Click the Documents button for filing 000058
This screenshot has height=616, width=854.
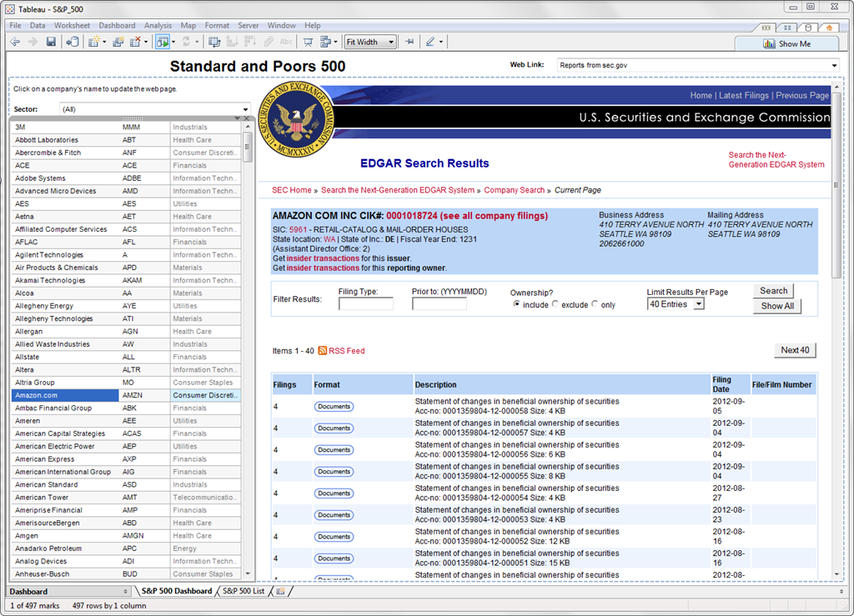coord(334,407)
